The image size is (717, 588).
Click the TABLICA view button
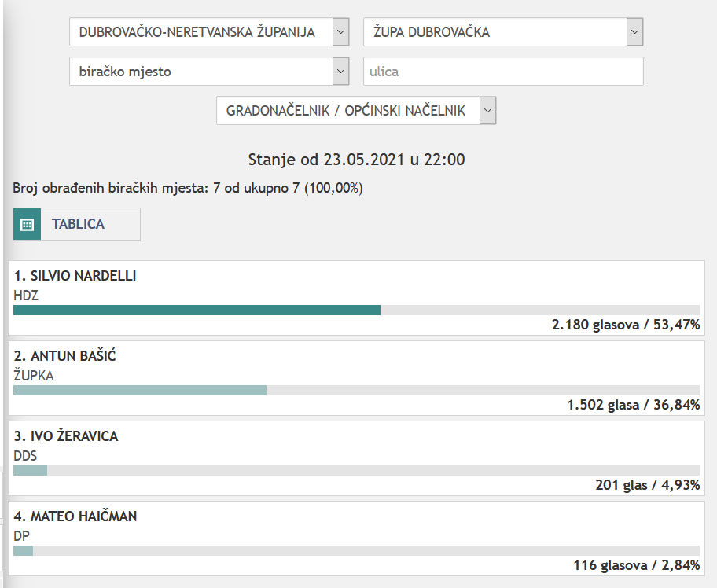coord(78,224)
